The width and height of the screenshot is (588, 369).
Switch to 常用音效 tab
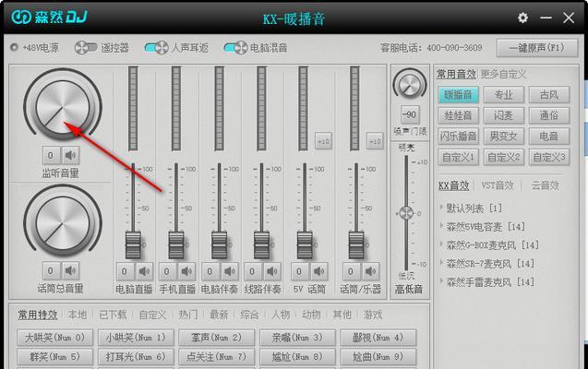(456, 74)
